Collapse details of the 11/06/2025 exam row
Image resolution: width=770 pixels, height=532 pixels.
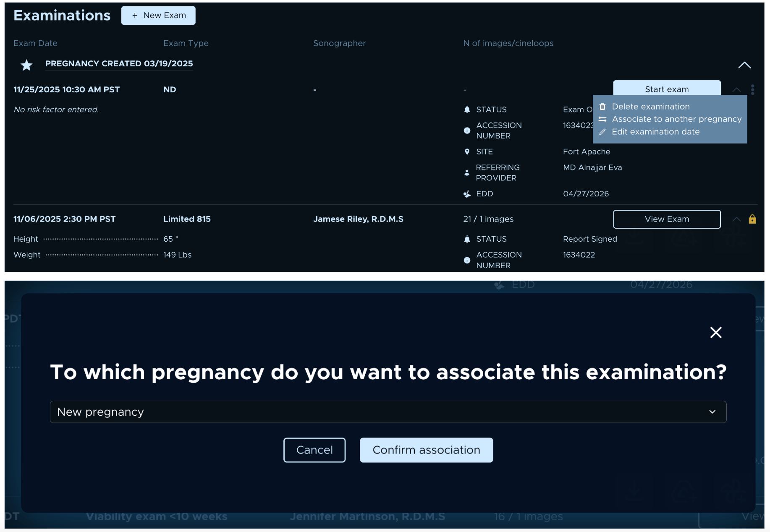coord(736,219)
